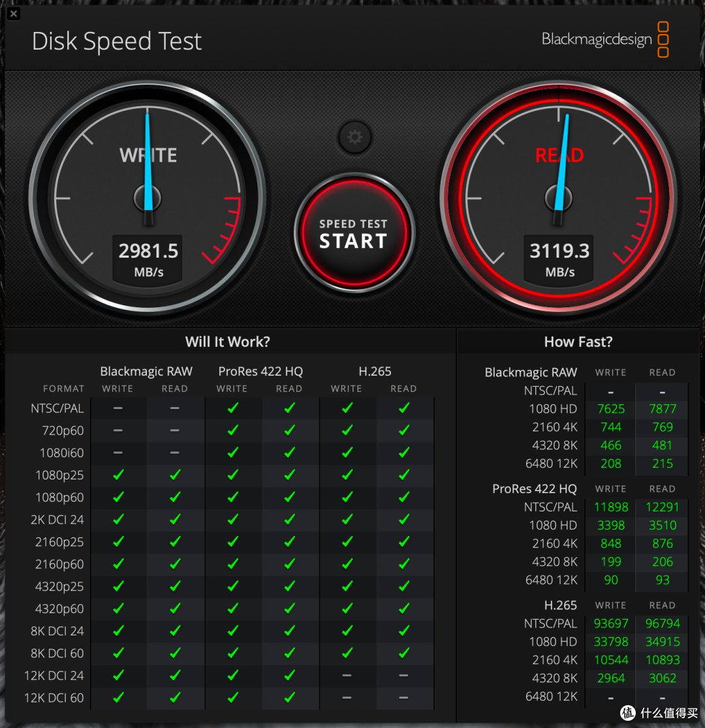
Task: Click ProRes 422 HQ write checkmark for NTSC/PAL
Action: click(x=233, y=408)
